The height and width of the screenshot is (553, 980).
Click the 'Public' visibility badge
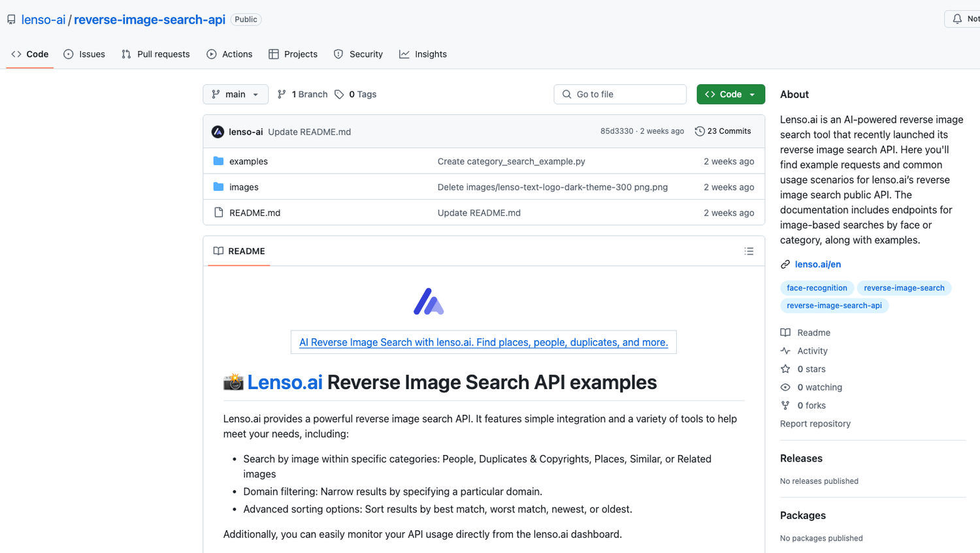[246, 20]
